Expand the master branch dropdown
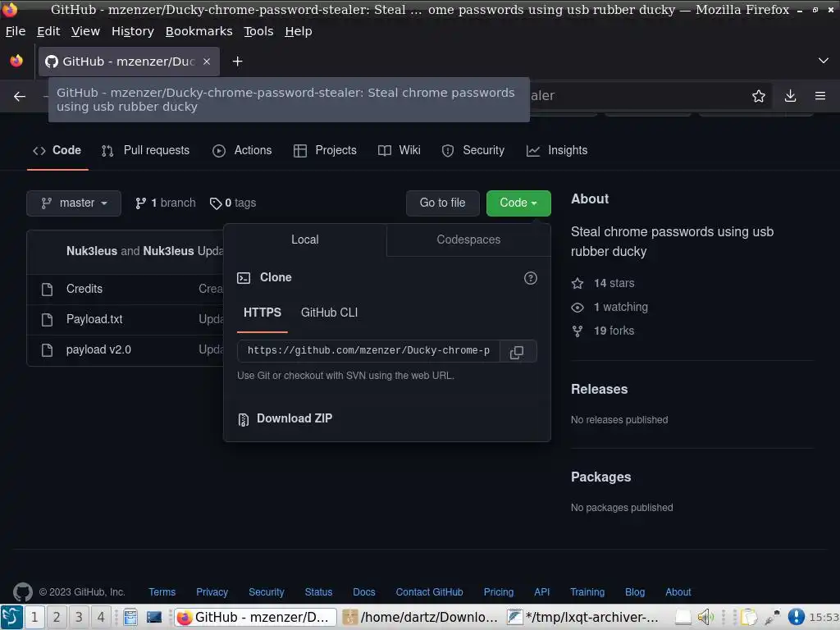The image size is (840, 630). (74, 203)
